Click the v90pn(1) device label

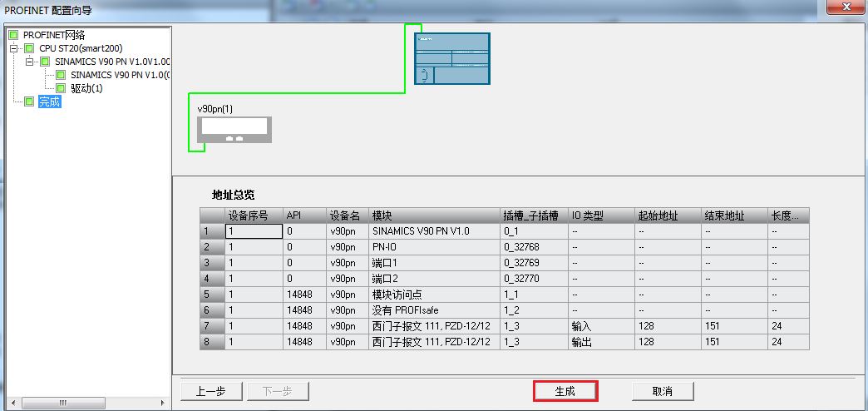215,109
